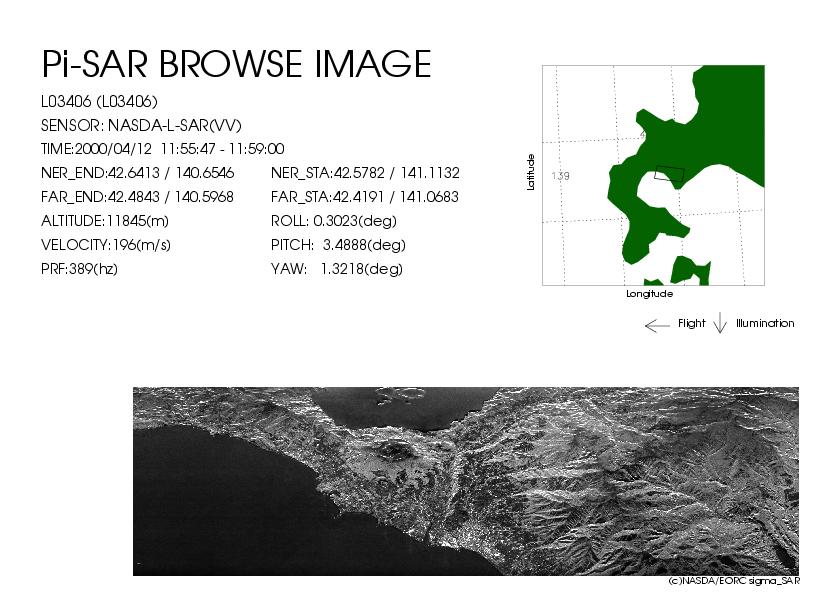Click the YAW: 1.3218(deg) value

[x=337, y=269]
